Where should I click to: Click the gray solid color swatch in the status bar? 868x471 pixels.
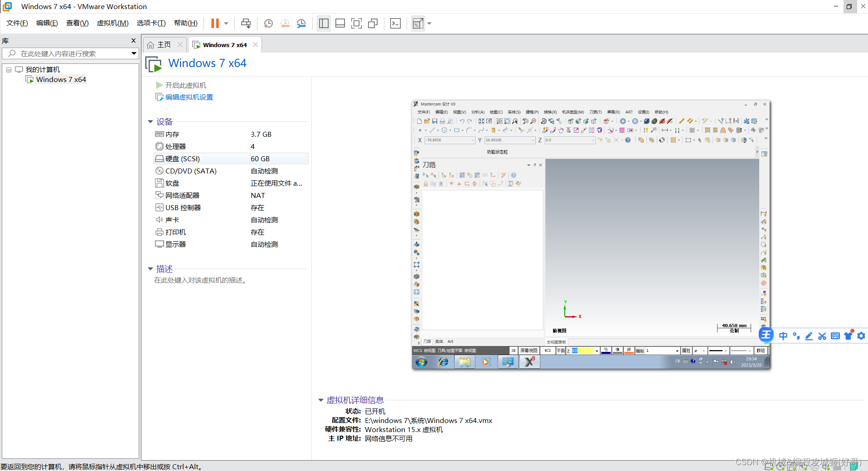[x=617, y=351]
